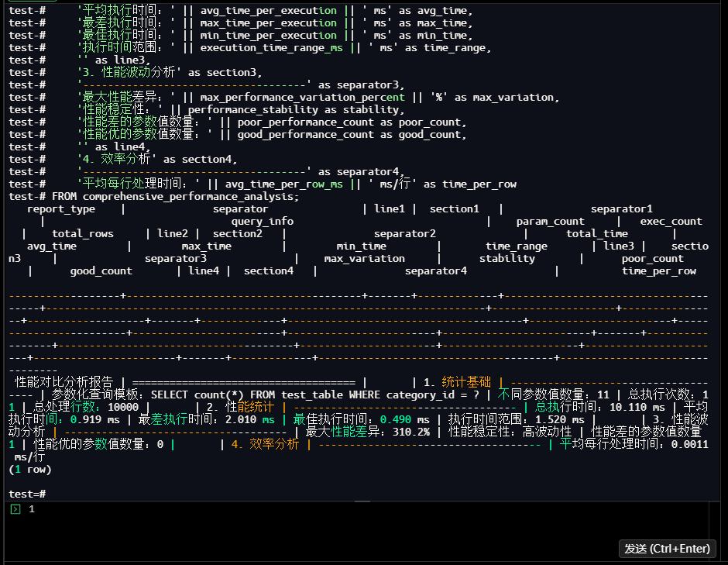Click the 'max_variation' column header
Screen dimensions: 728x565
365,258
